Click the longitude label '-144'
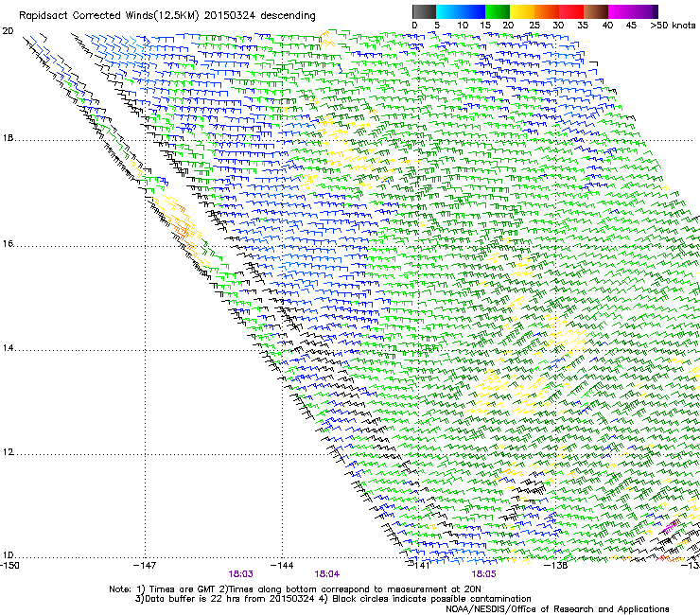This screenshot has height=615, width=700. 282,566
